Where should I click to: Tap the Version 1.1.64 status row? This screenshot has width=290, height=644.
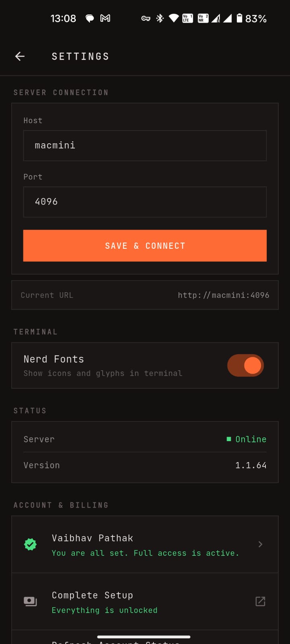pos(145,465)
